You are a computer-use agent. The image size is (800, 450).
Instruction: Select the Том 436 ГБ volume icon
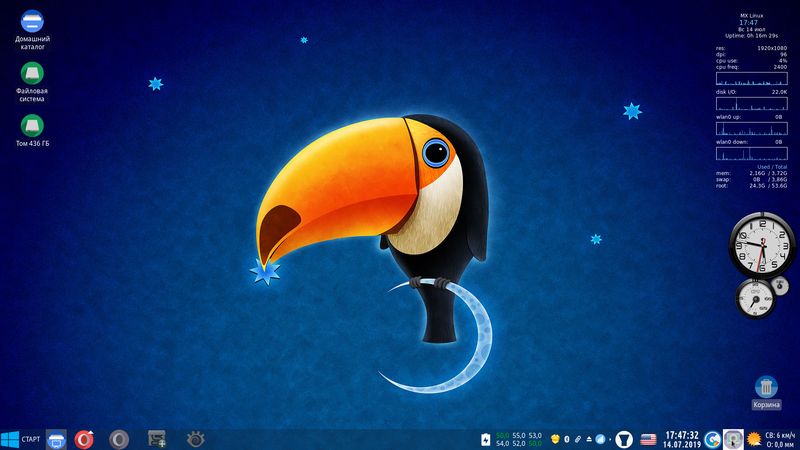click(x=32, y=131)
